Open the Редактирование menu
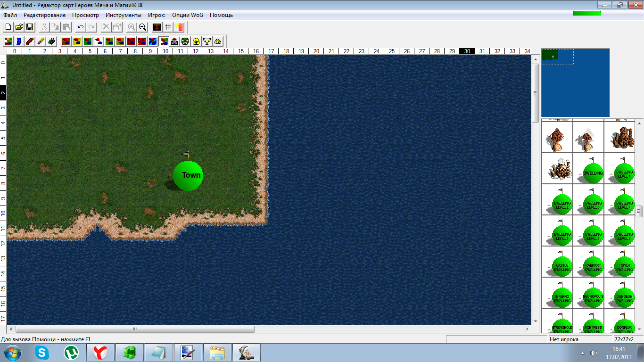Viewport: 644px width, 362px height. [x=45, y=15]
